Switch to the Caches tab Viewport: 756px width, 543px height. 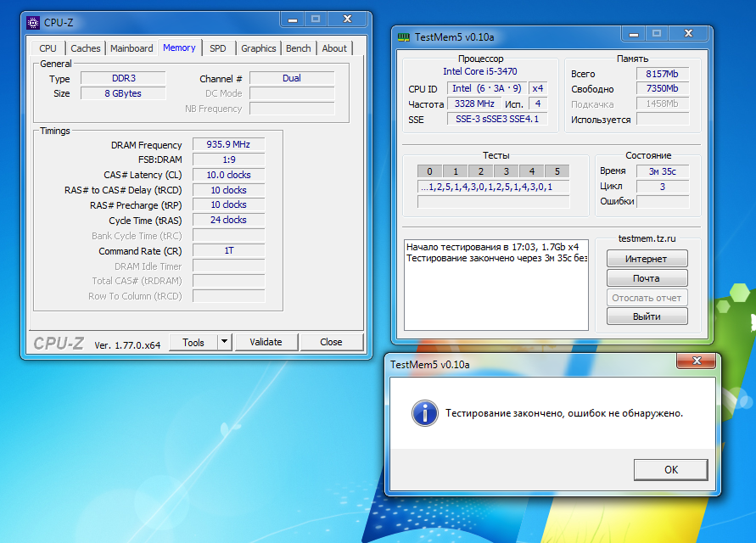click(86, 48)
